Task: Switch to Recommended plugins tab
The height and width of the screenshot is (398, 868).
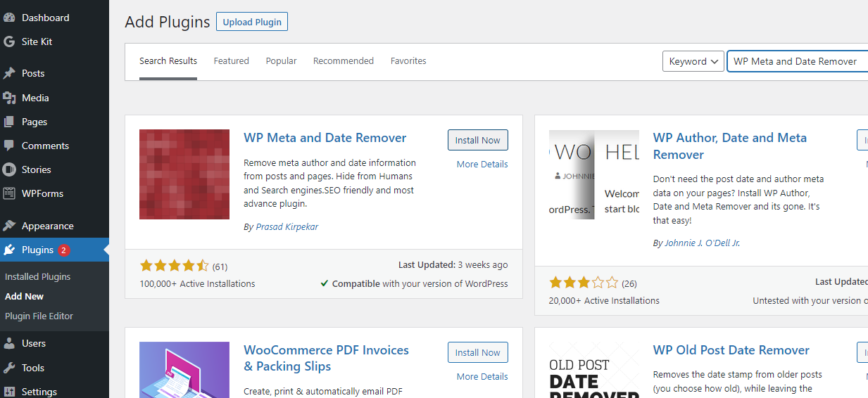Action: 344,61
